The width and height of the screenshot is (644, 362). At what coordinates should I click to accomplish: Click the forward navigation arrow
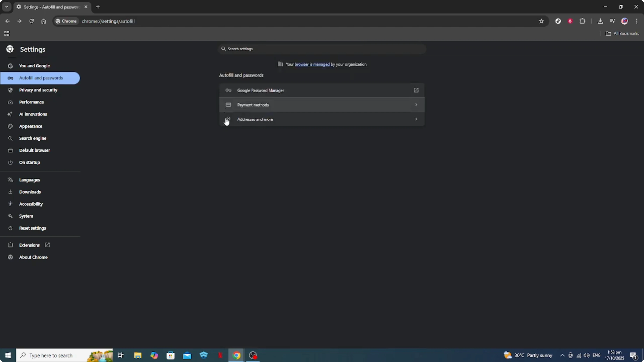[x=19, y=21]
